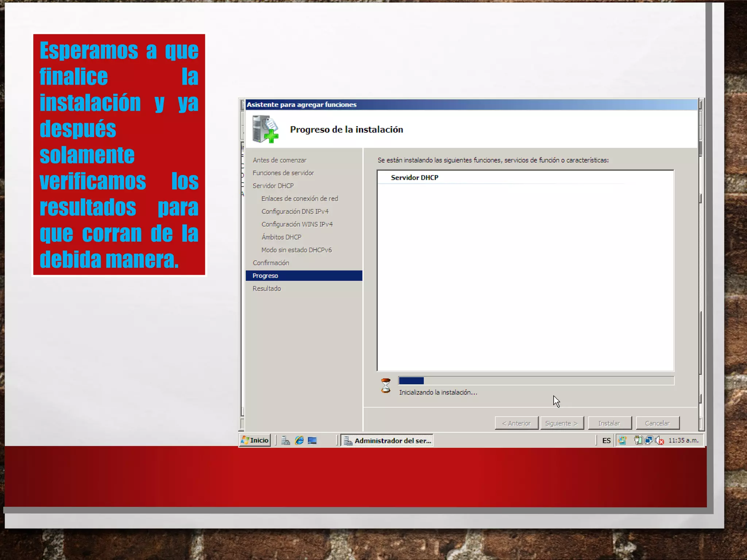Click the Cancelar button
The height and width of the screenshot is (560, 747).
tap(657, 423)
